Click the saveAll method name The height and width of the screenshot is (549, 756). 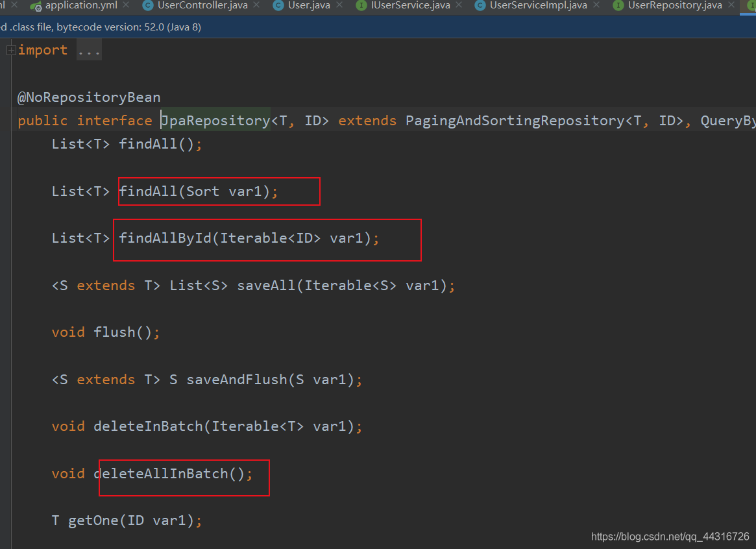(x=266, y=286)
